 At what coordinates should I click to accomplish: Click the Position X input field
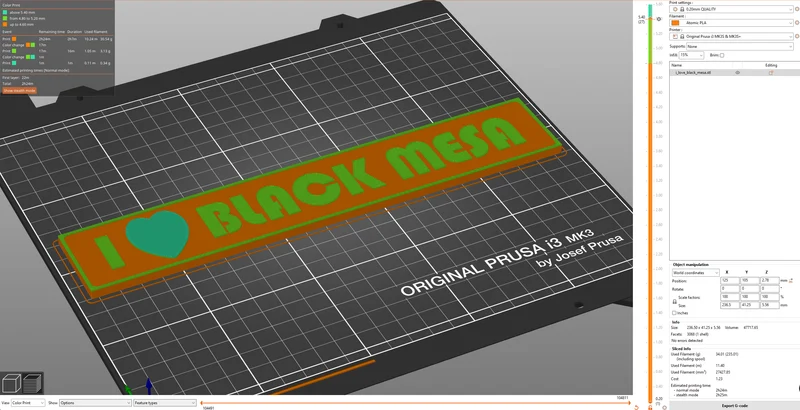729,281
